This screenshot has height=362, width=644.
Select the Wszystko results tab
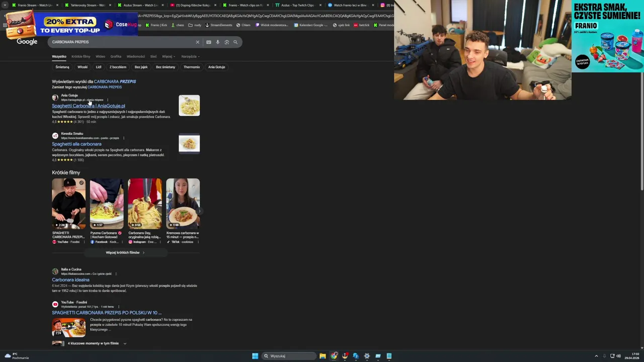pyautogui.click(x=59, y=56)
